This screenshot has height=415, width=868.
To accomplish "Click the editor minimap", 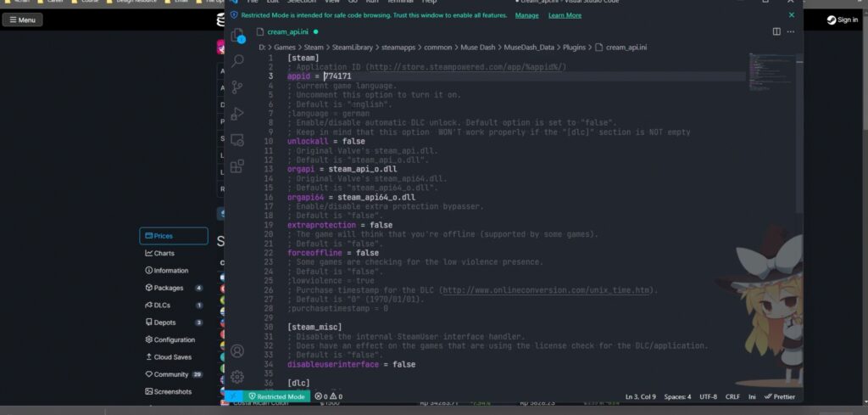I will [771, 72].
